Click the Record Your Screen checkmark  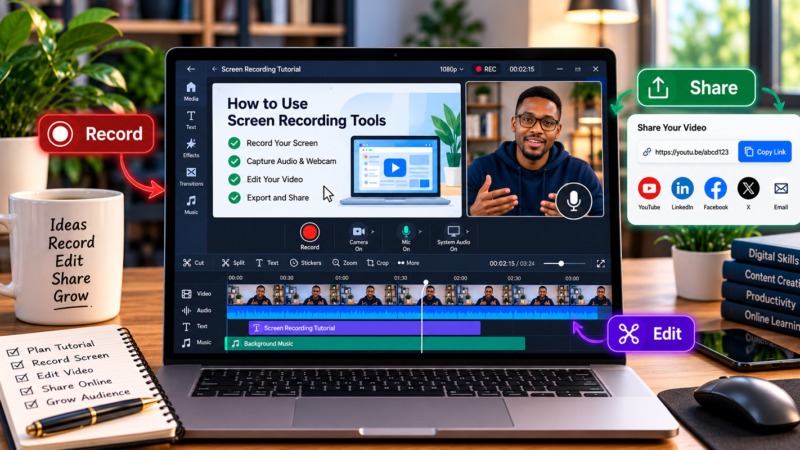point(234,143)
